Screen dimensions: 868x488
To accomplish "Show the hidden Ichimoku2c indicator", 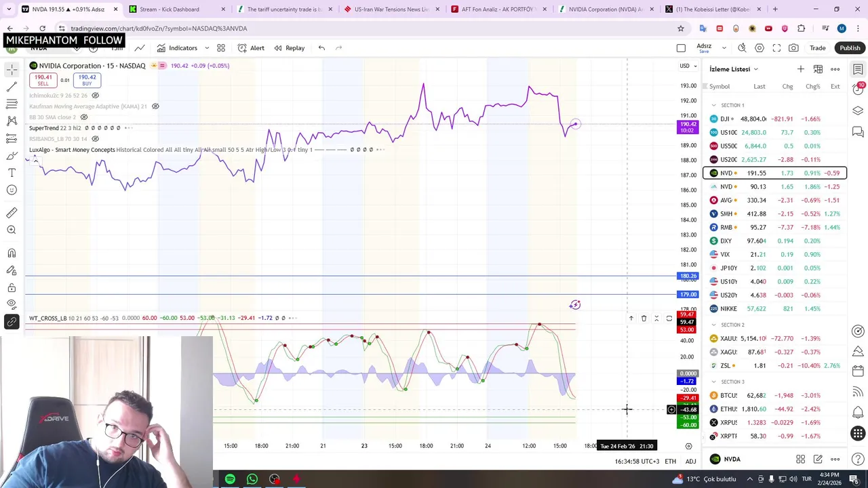I will coord(95,96).
